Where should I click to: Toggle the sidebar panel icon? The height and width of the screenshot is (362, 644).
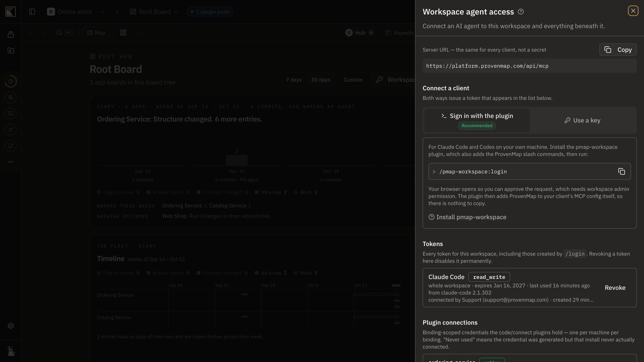pos(32,12)
